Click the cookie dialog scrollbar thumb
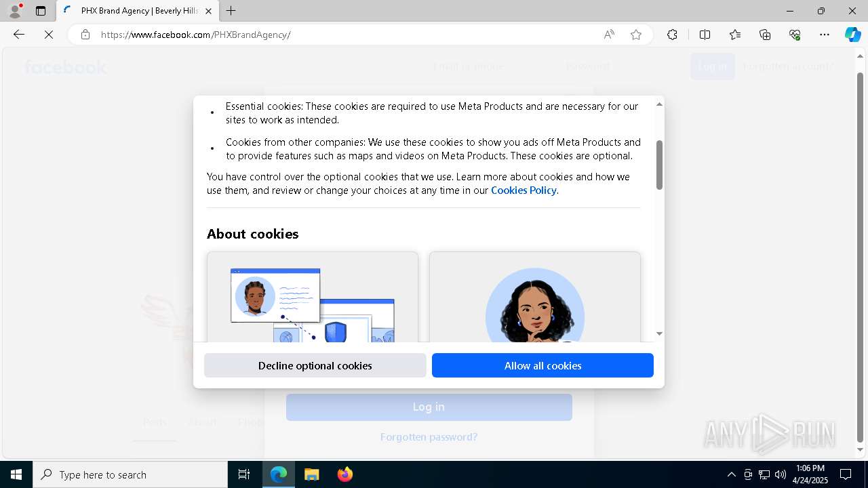Viewport: 868px width, 488px height. [659, 165]
